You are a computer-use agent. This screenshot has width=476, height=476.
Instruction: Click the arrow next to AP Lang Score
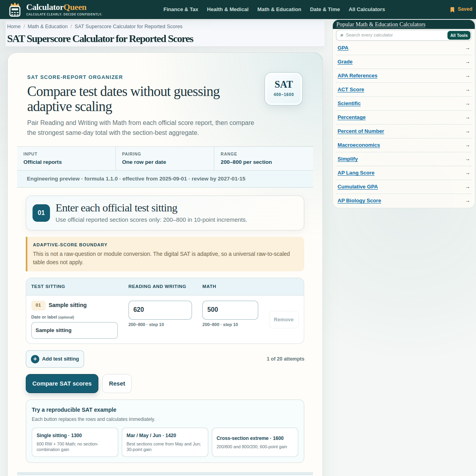[x=467, y=173]
